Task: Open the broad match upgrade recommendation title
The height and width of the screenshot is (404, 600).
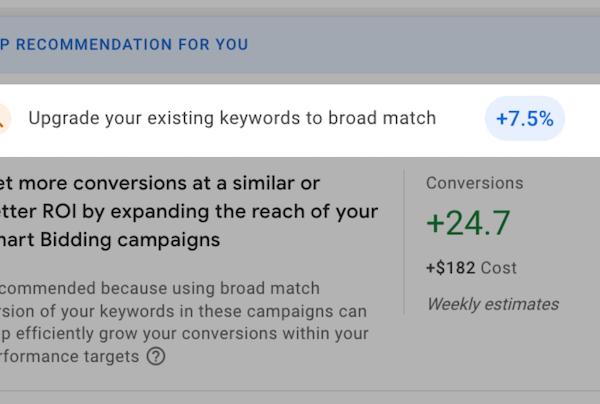Action: click(232, 118)
